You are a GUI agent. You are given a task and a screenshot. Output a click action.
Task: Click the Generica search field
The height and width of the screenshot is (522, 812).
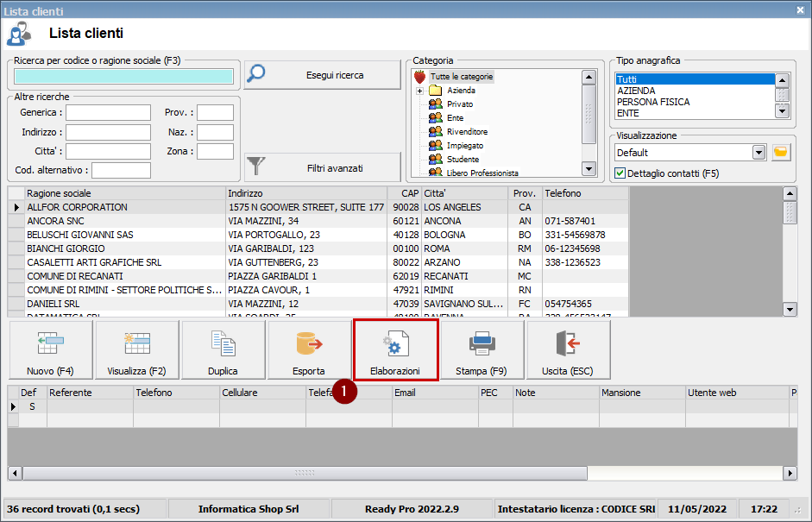[108, 112]
